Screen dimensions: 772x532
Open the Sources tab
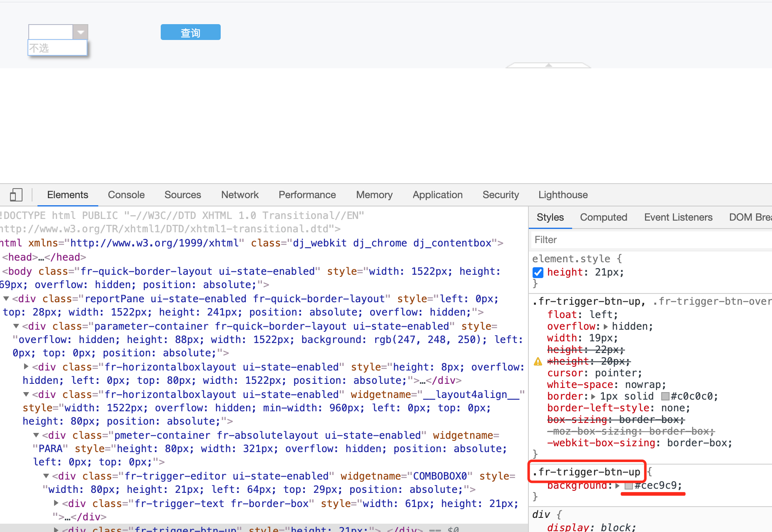[x=183, y=195]
